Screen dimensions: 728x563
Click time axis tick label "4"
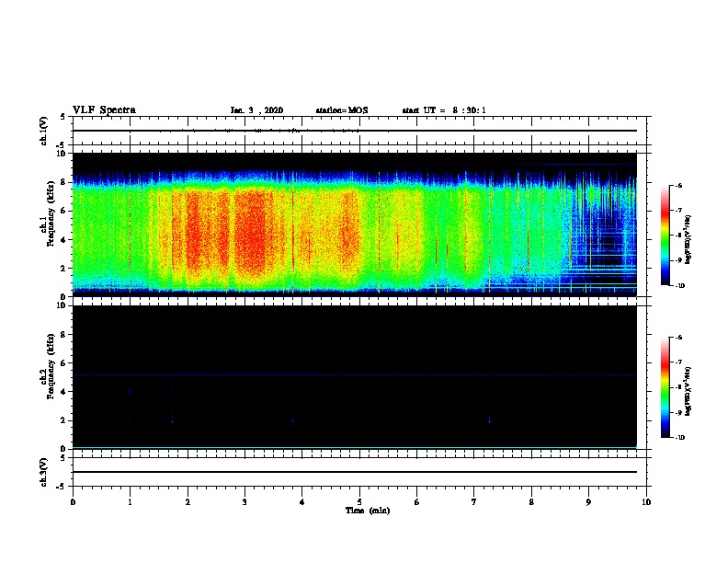[301, 502]
